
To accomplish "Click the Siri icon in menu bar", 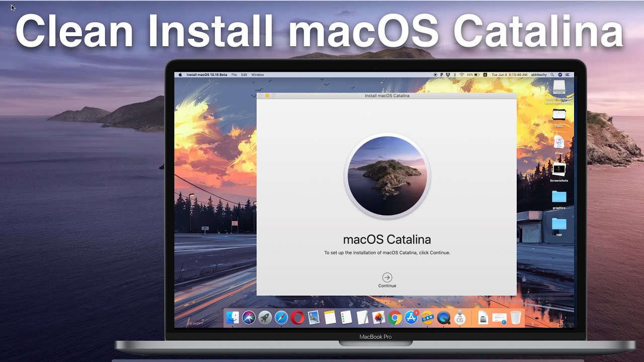I will [560, 74].
